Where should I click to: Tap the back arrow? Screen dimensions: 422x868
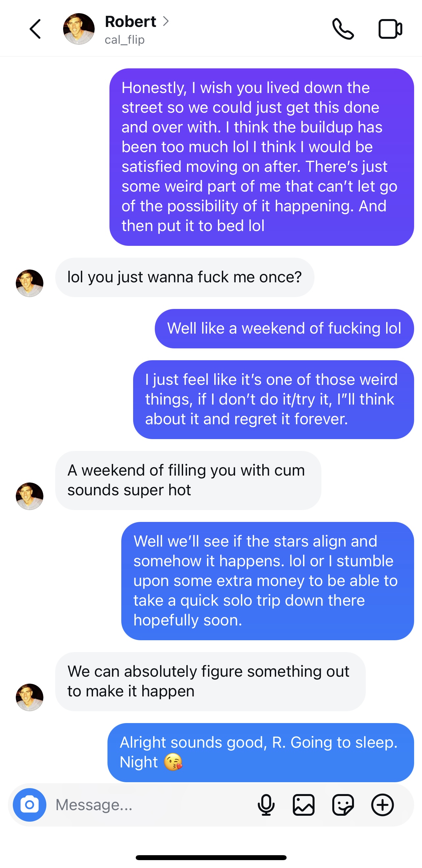tap(35, 29)
